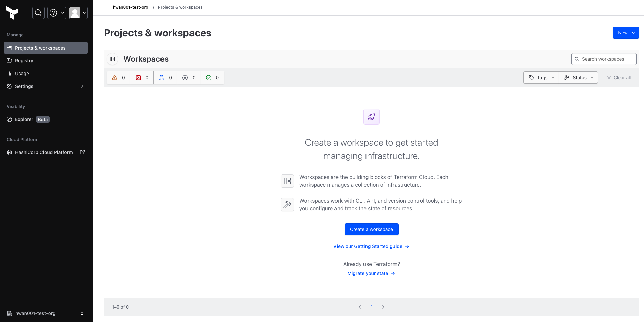Go to previous page arrow

(x=360, y=307)
